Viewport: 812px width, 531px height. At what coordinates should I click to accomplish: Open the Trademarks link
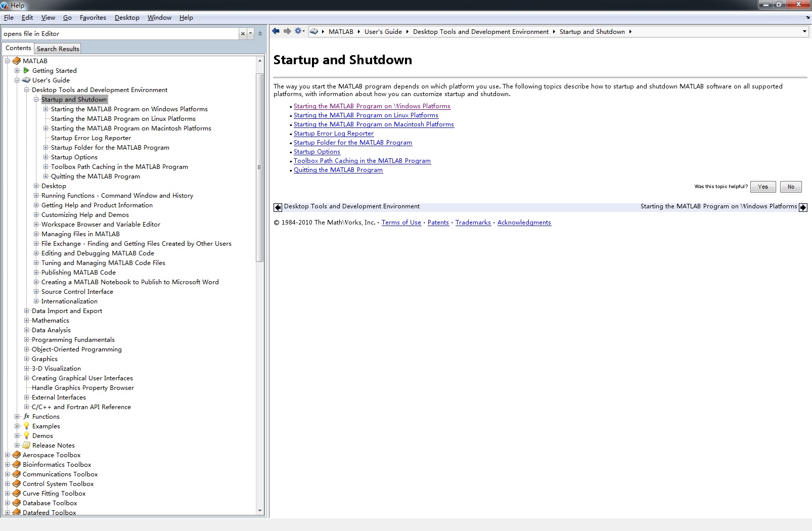point(473,223)
